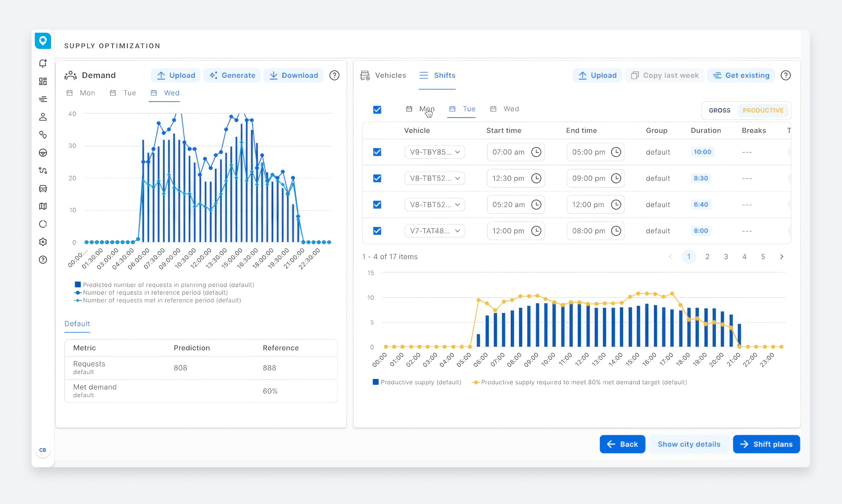
Task: Click Demand panel help question icon
Action: pos(334,75)
